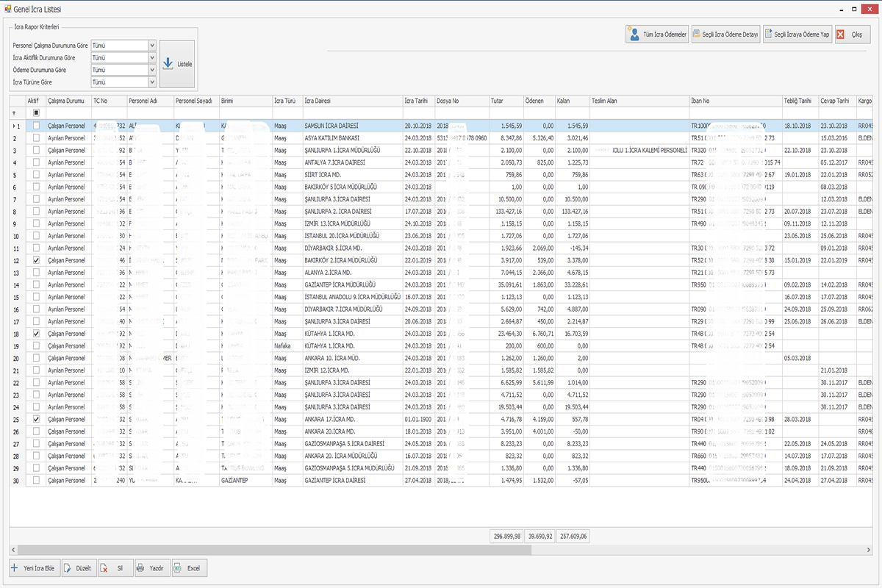The height and width of the screenshot is (588, 882).
Task: Check the Aktif checkbox in row 1
Action: 36,126
